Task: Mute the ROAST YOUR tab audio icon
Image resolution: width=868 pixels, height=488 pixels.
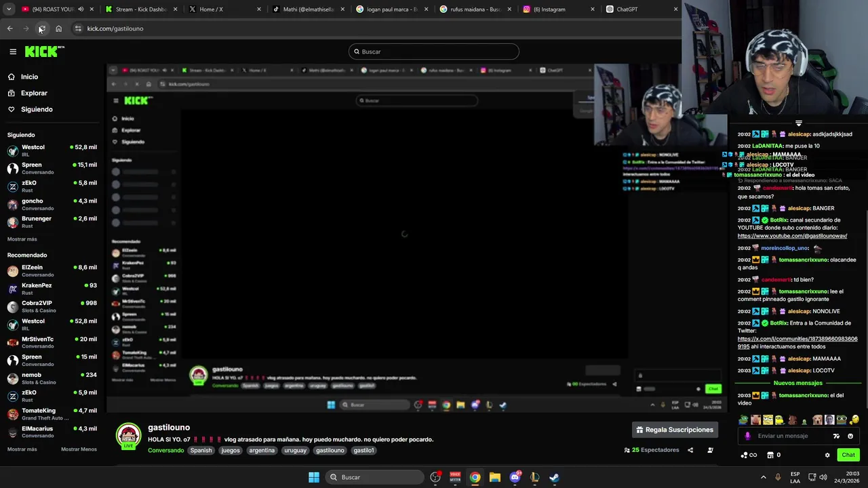Action: tap(81, 9)
